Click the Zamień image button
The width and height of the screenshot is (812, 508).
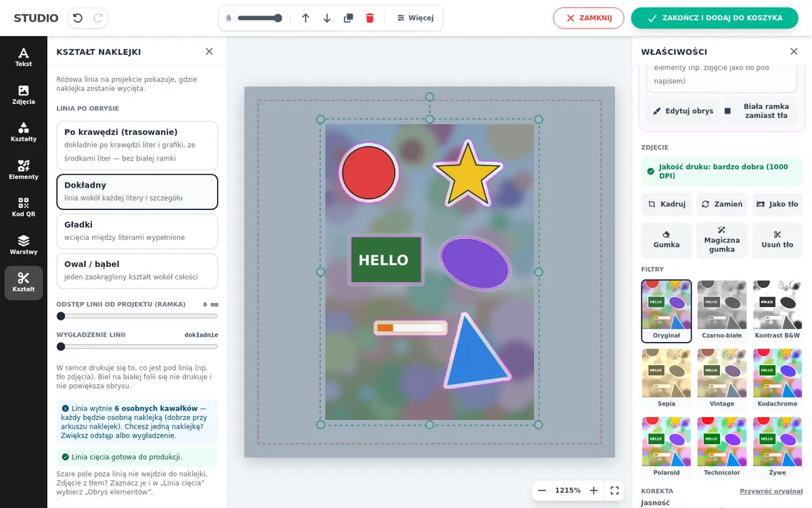point(722,204)
